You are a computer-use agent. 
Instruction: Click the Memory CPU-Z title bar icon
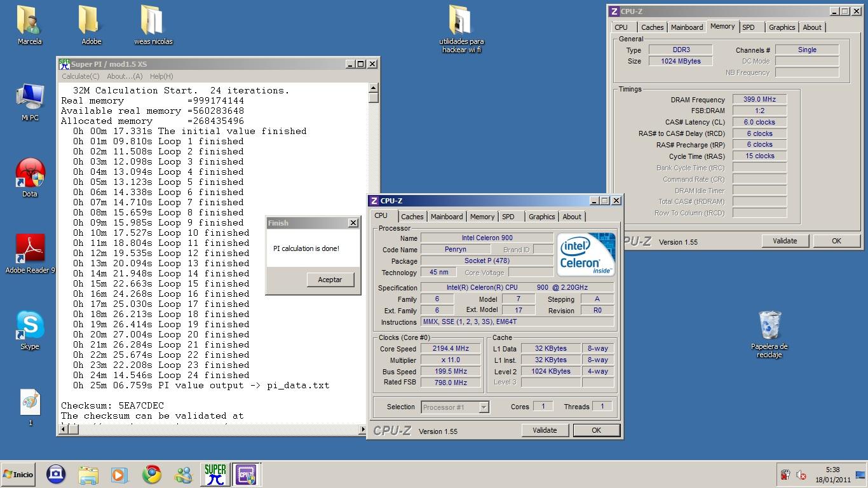(614, 11)
